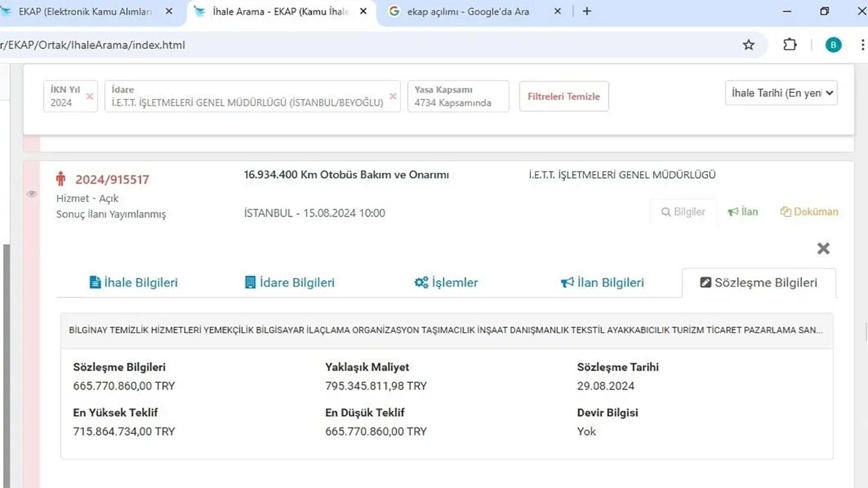Remove the İdare filter with its X

pyautogui.click(x=392, y=96)
